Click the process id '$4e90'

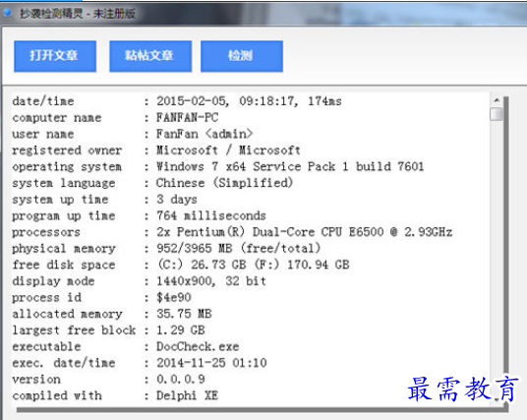(x=173, y=297)
